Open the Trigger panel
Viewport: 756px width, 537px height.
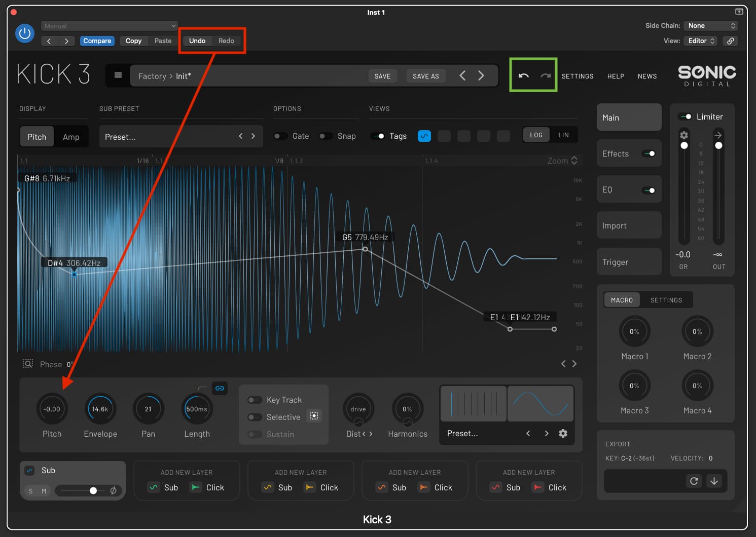[x=629, y=262]
